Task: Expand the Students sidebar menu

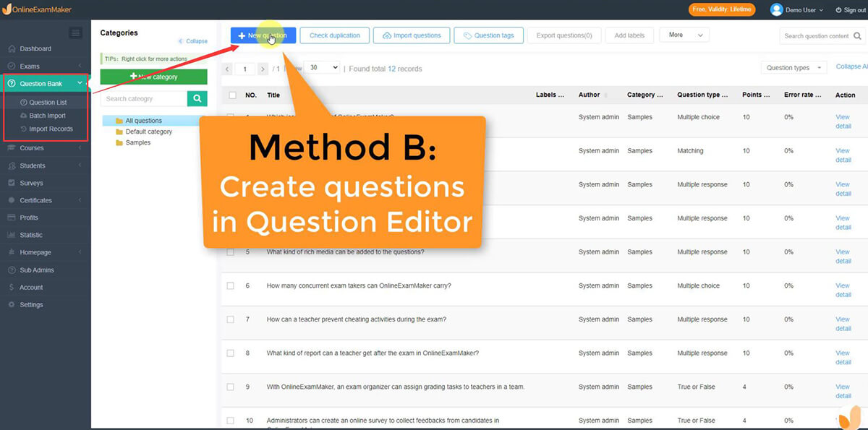Action: pos(80,165)
